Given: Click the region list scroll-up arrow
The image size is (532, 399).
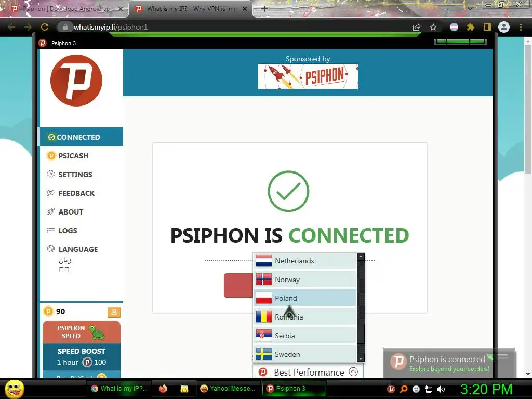Looking at the screenshot, I should coord(361,257).
